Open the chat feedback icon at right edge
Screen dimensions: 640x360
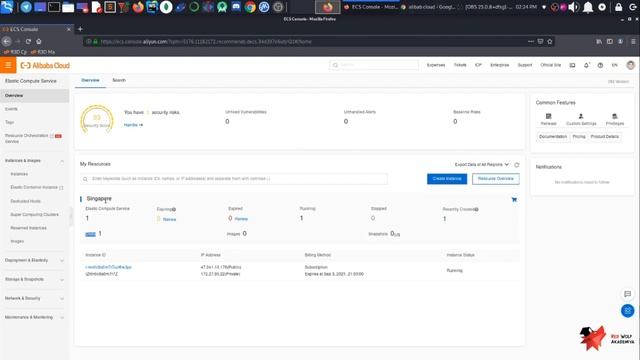627,294
